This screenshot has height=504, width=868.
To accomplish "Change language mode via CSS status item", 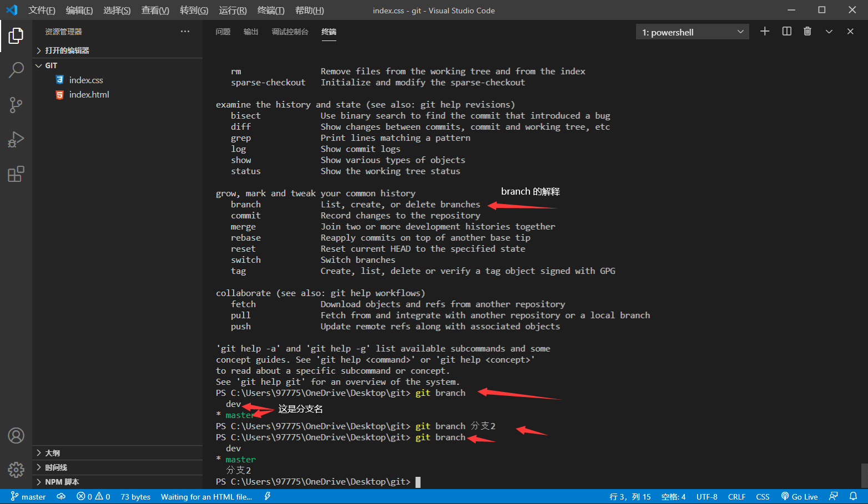I will click(763, 497).
